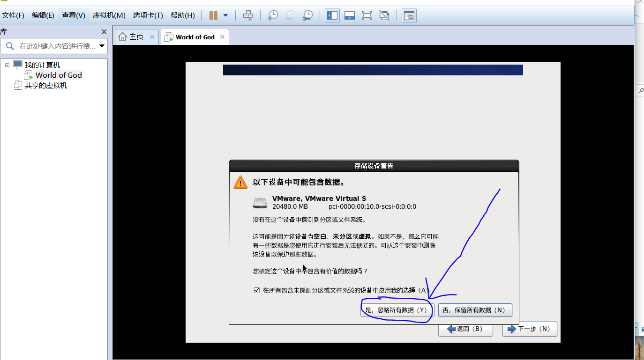Viewport: 644px width, 360px height.
Task: Click the 存储设备警告 dialog title bar
Action: 374,166
